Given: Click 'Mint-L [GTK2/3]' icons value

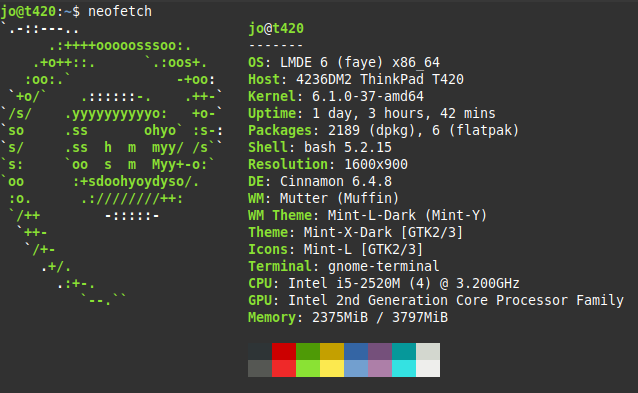Looking at the screenshot, I should tap(364, 249).
